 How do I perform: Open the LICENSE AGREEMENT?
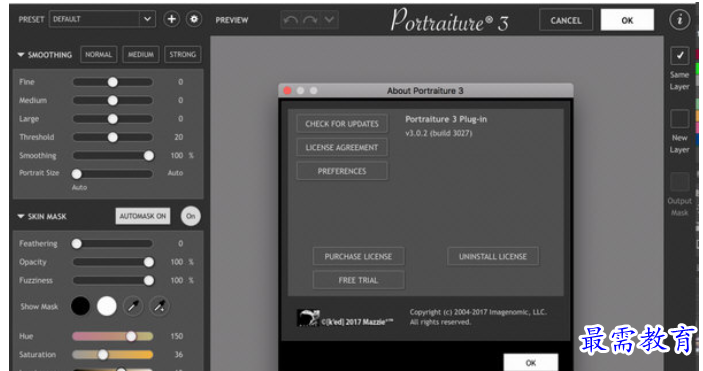click(x=342, y=148)
